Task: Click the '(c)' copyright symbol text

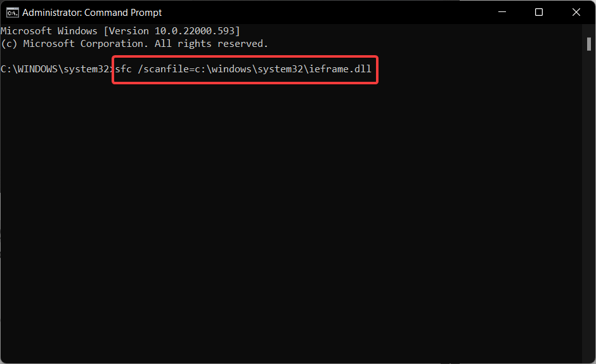Action: [x=9, y=44]
